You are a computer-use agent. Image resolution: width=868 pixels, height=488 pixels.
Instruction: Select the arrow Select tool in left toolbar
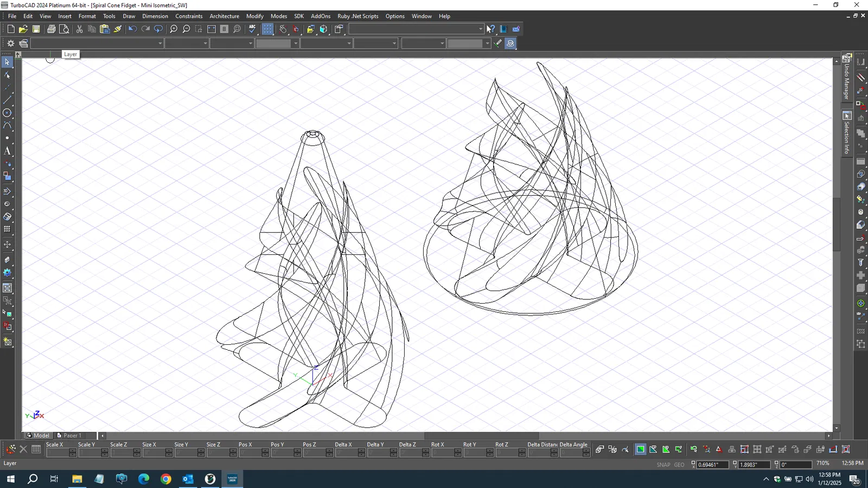tap(7, 62)
